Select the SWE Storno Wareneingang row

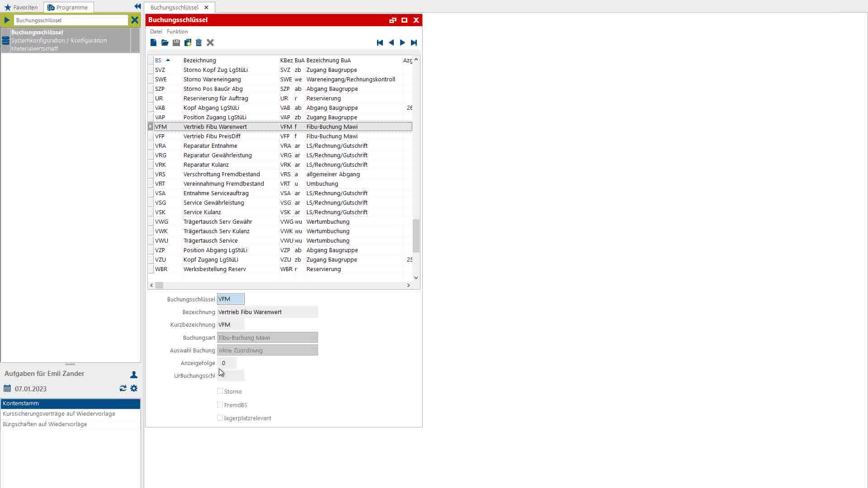pos(283,80)
